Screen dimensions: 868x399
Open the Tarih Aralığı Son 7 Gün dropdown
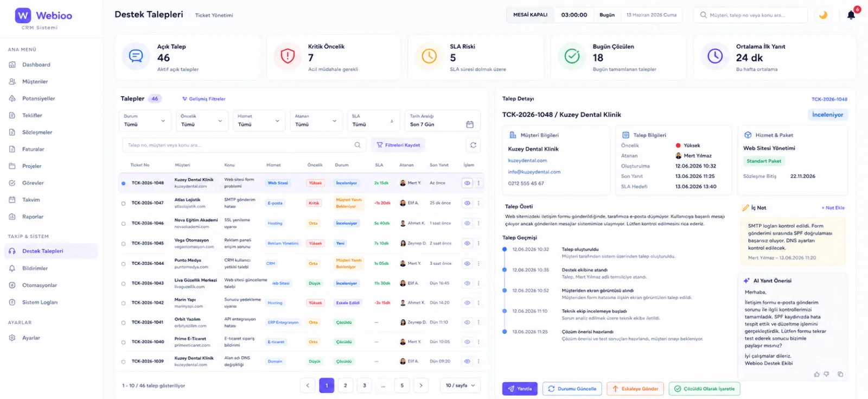442,121
